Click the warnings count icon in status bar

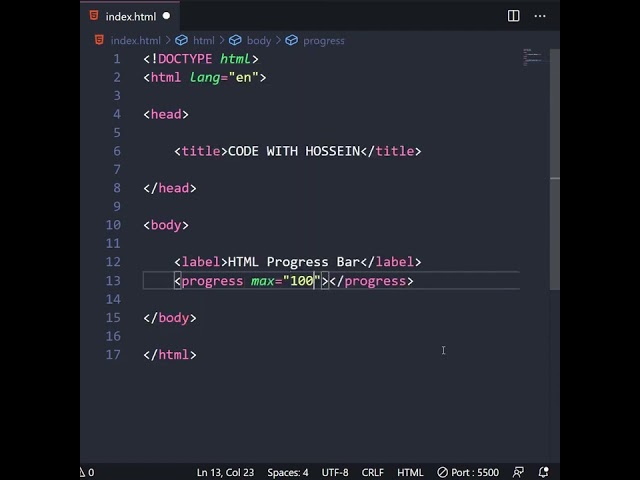click(86, 472)
